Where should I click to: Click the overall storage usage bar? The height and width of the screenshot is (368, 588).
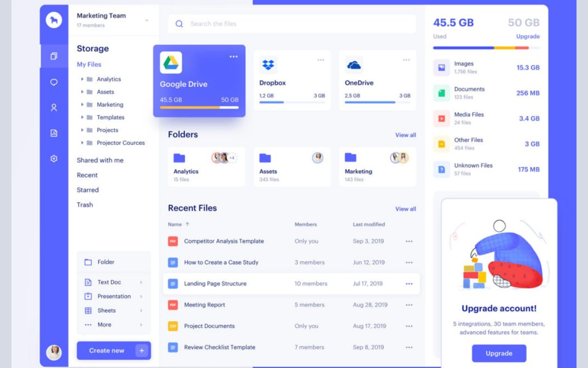tap(486, 48)
